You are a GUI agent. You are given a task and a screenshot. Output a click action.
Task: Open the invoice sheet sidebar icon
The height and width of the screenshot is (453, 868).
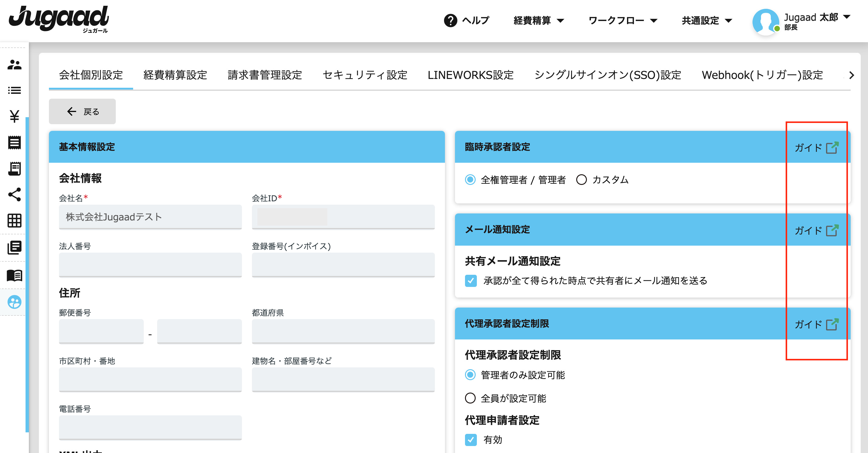(14, 168)
